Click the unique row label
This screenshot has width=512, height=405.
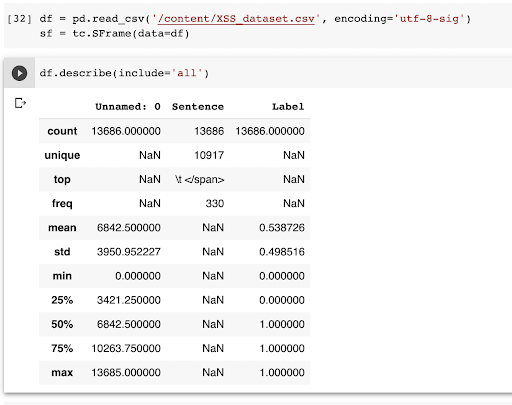tap(62, 155)
